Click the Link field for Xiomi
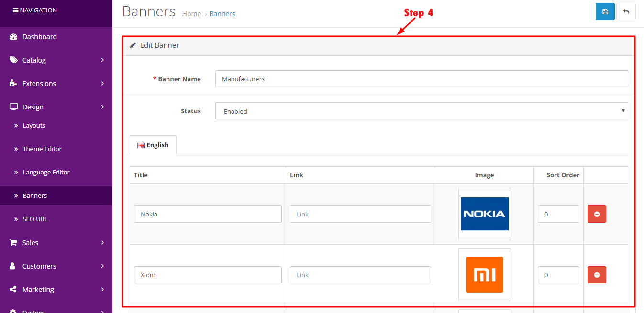 tap(360, 275)
